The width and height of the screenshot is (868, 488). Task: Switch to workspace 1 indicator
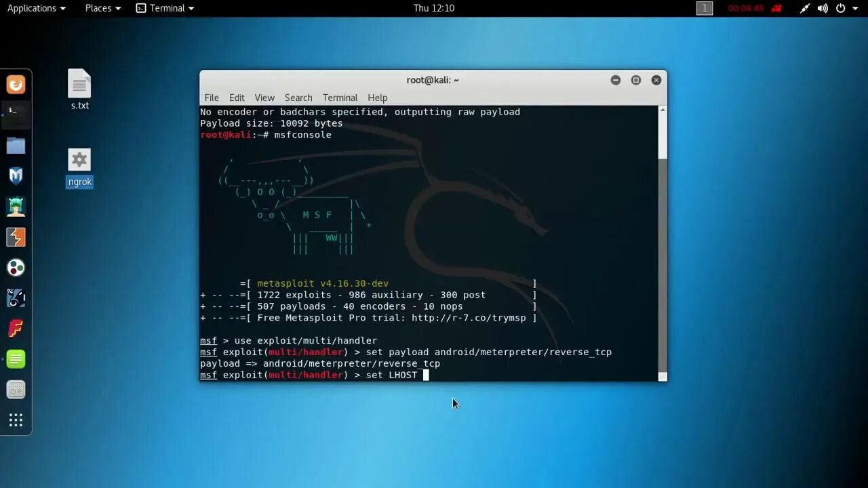coord(705,8)
